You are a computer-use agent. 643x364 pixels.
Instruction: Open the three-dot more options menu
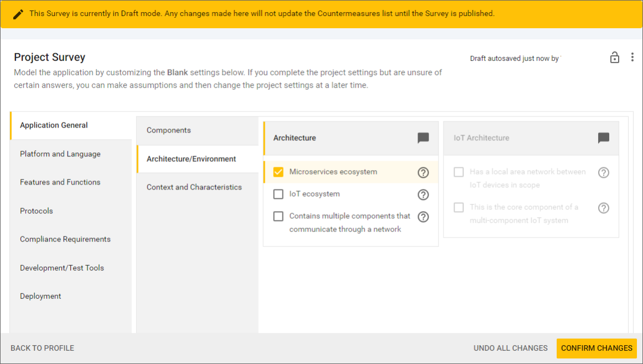click(632, 57)
